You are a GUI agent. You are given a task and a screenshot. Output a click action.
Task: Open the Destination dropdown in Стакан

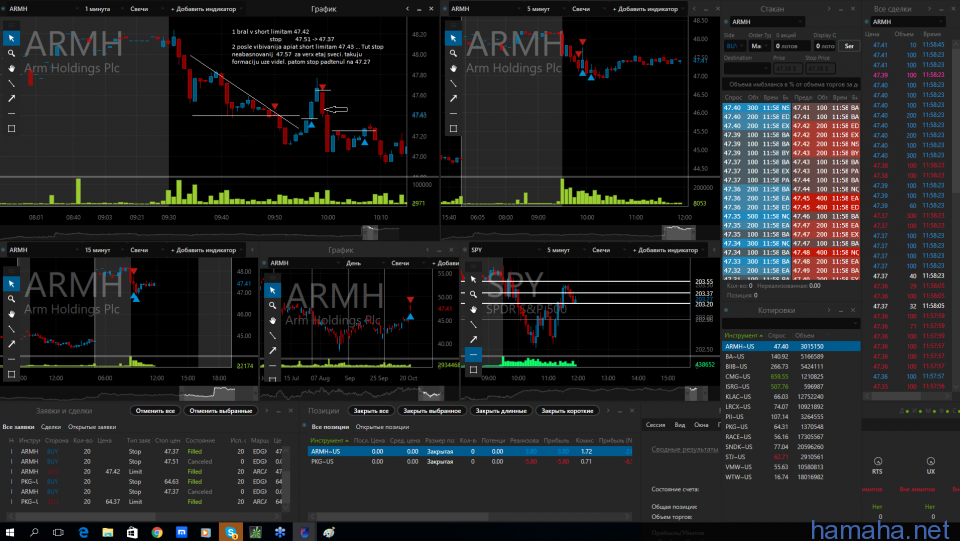(747, 69)
